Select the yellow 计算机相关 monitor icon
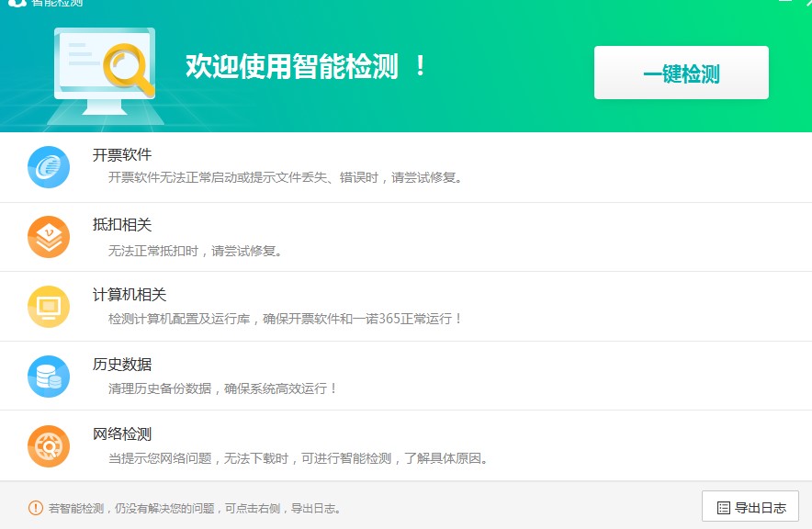The image size is (812, 529). [49, 307]
